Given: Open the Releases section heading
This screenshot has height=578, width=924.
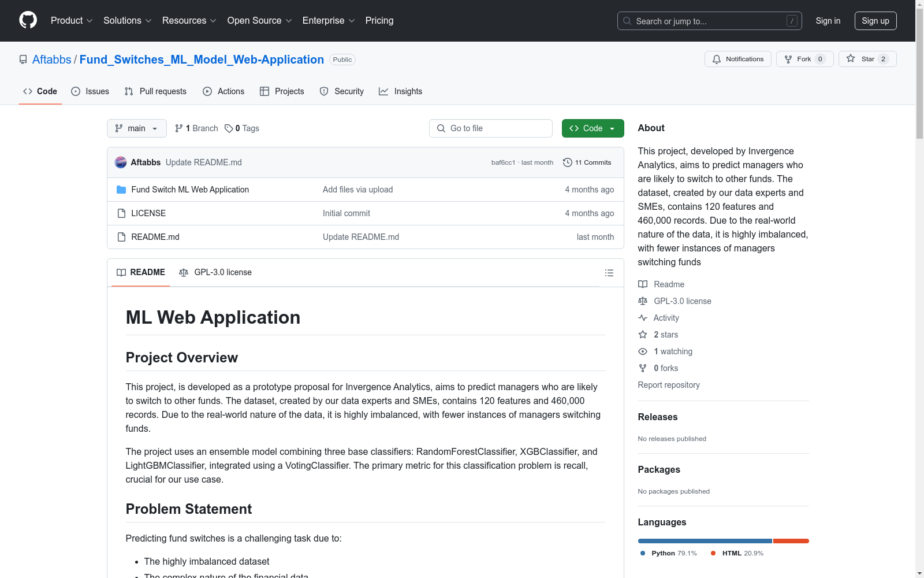Looking at the screenshot, I should pos(658,417).
